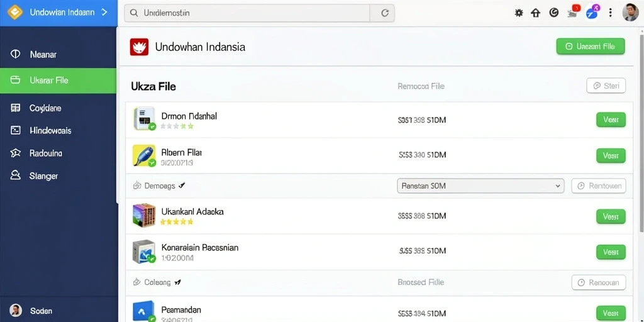Open notifications with red badge
644x322 pixels.
pos(573,12)
